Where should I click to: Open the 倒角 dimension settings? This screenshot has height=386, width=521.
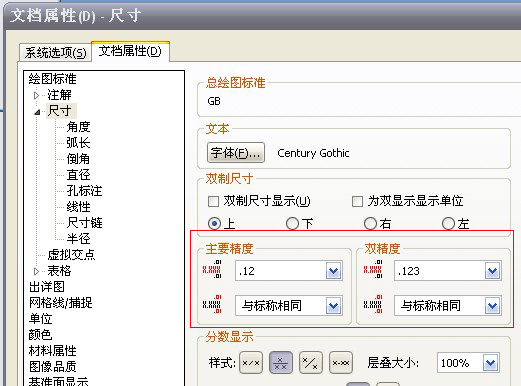[78, 159]
